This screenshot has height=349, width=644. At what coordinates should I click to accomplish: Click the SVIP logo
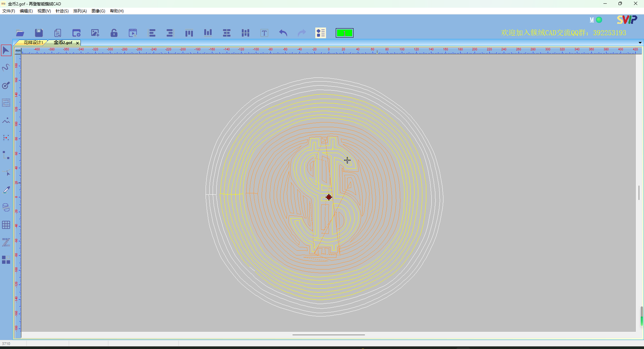[x=627, y=20]
